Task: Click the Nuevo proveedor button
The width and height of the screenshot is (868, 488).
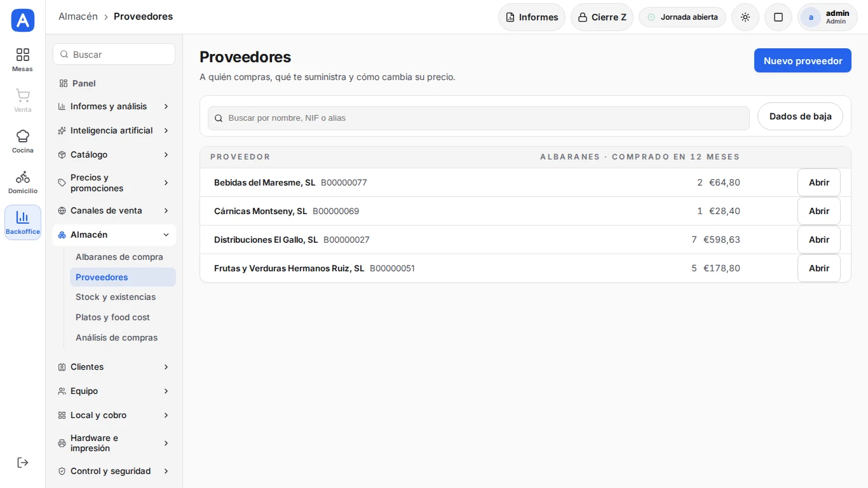Action: pos(803,60)
